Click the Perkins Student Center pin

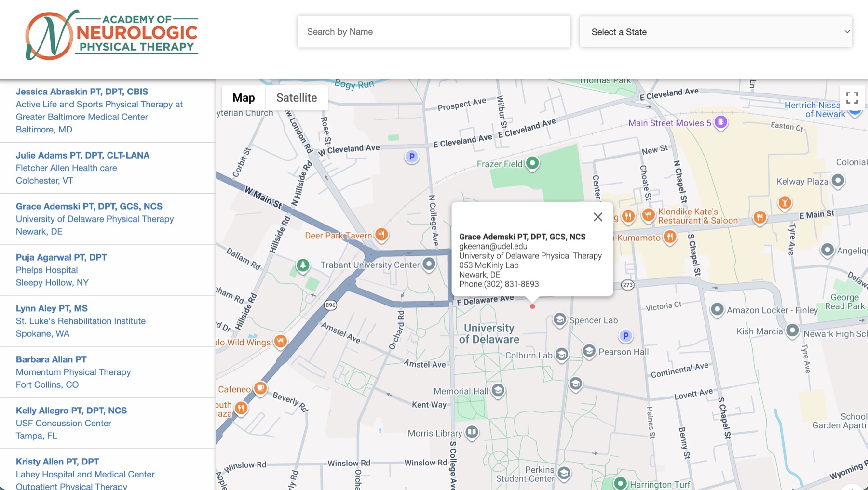click(x=564, y=474)
